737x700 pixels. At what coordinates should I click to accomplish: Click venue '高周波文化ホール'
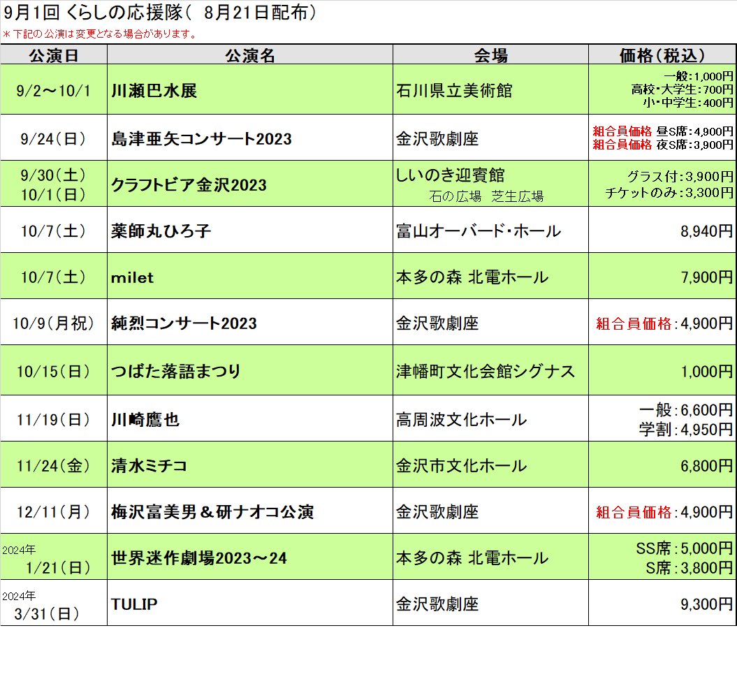(x=462, y=419)
